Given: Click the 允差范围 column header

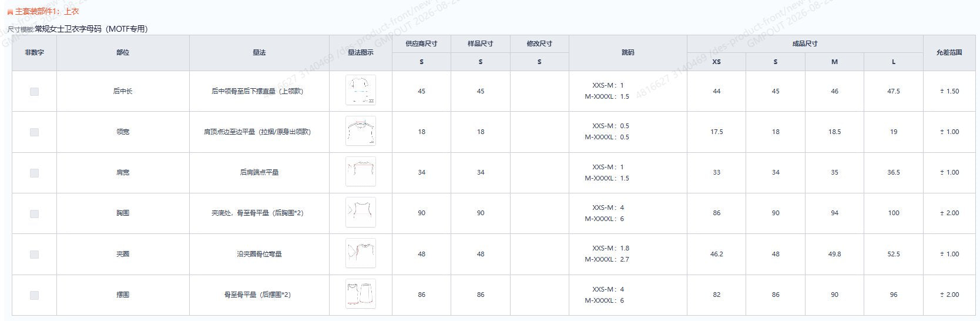Looking at the screenshot, I should (949, 52).
